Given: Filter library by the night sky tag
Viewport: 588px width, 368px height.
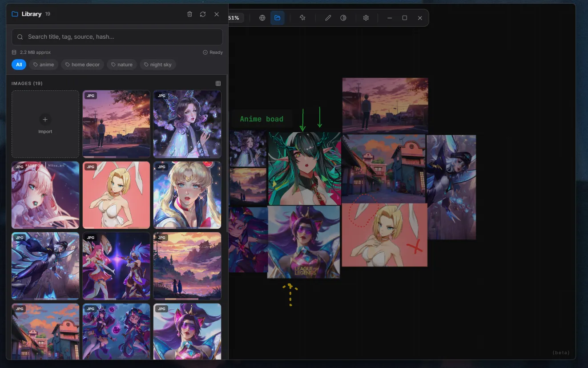Looking at the screenshot, I should pyautogui.click(x=158, y=65).
